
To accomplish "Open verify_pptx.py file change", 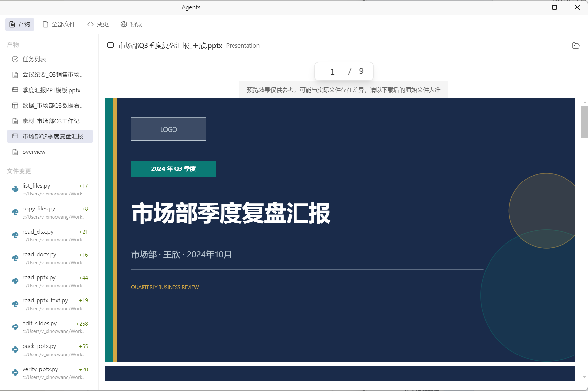I will (40, 369).
